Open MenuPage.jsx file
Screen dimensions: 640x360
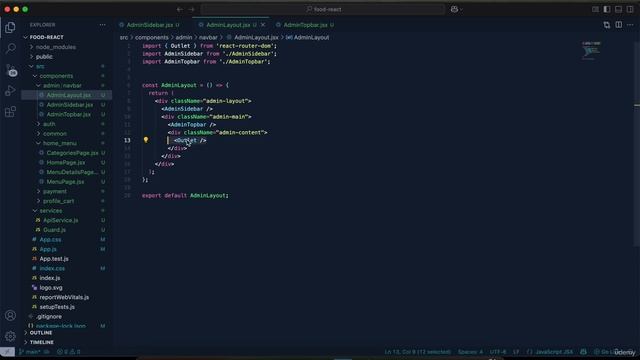coord(65,182)
